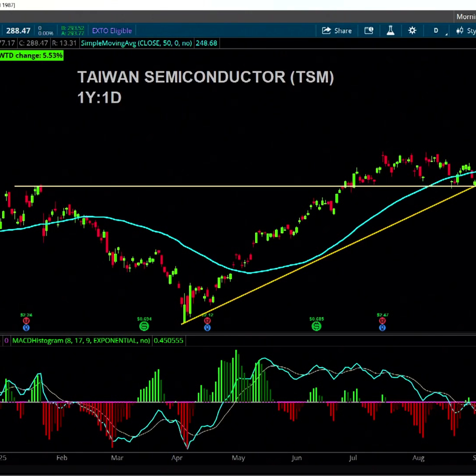Click the MACD histogram value 0.450555
The image size is (476, 476).
[x=169, y=340]
